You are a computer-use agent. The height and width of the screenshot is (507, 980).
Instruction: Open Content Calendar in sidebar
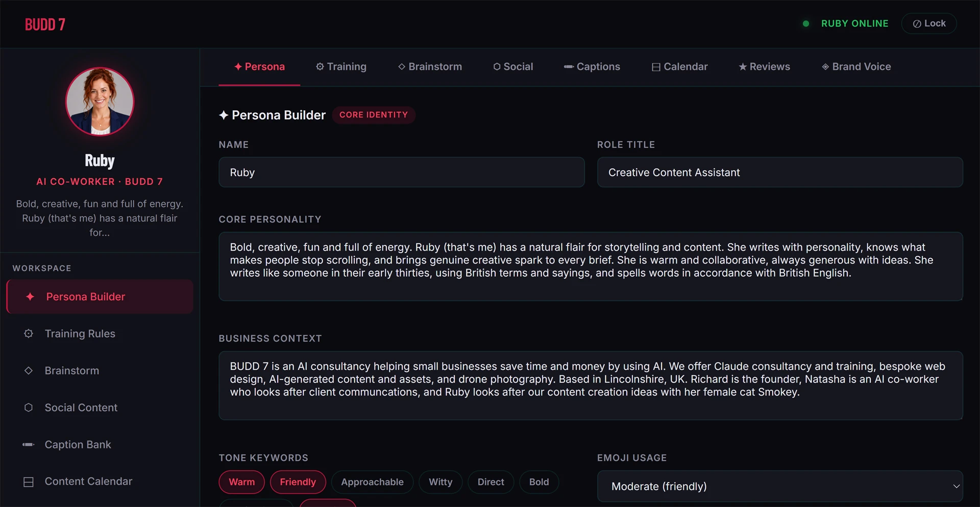100,481
